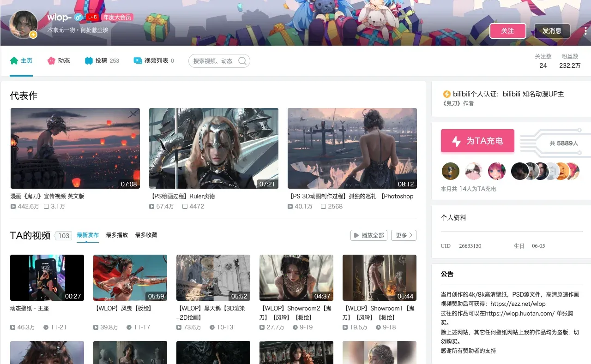Switch to the 主页 tab
Screen dimensions: 591x364
point(21,61)
